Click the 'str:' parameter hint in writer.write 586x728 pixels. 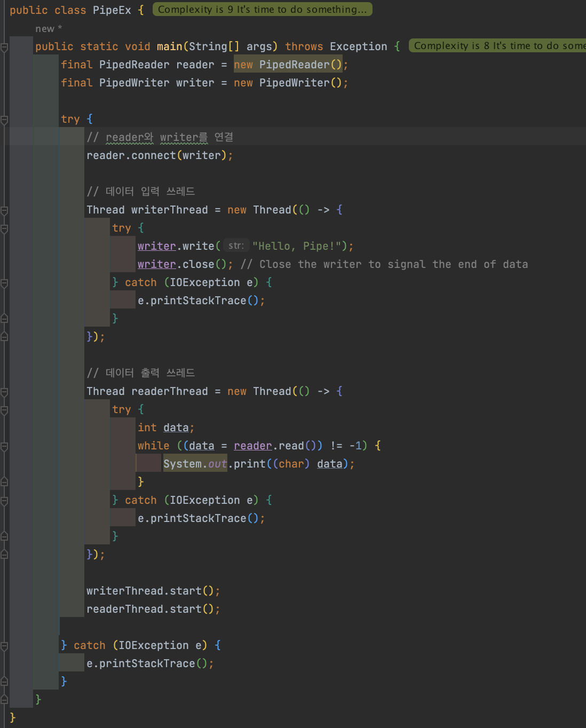pyautogui.click(x=236, y=246)
